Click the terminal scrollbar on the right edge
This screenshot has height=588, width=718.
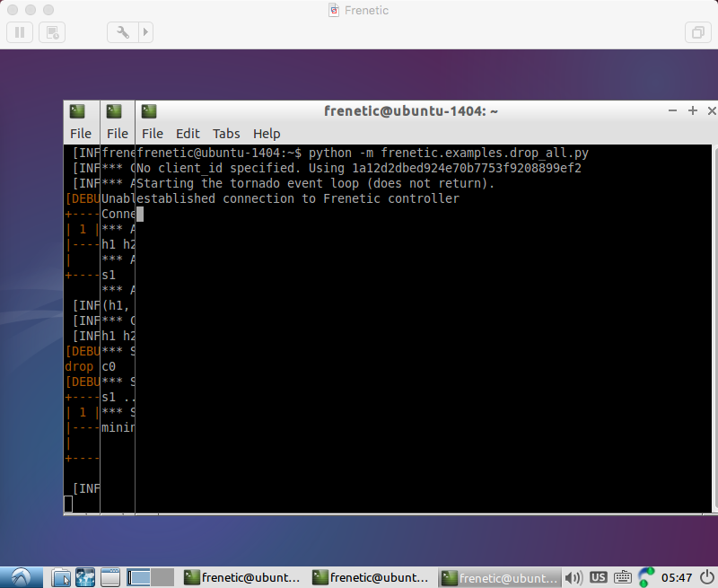[x=715, y=328]
